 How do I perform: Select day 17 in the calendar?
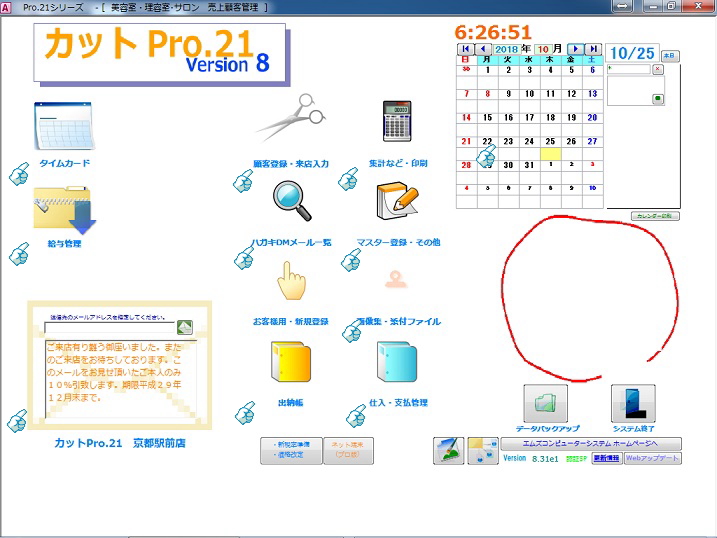coord(530,117)
